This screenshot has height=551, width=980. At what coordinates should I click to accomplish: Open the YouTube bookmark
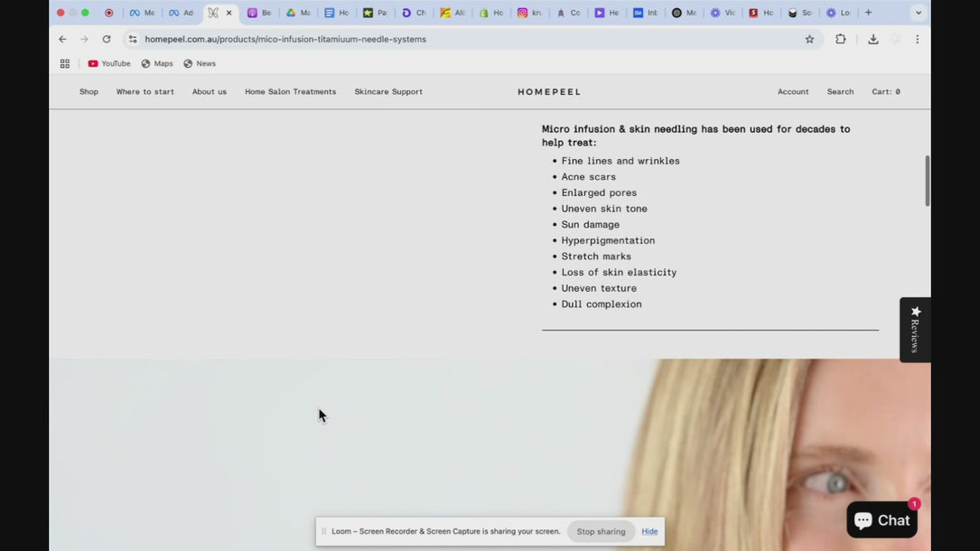[x=109, y=64]
